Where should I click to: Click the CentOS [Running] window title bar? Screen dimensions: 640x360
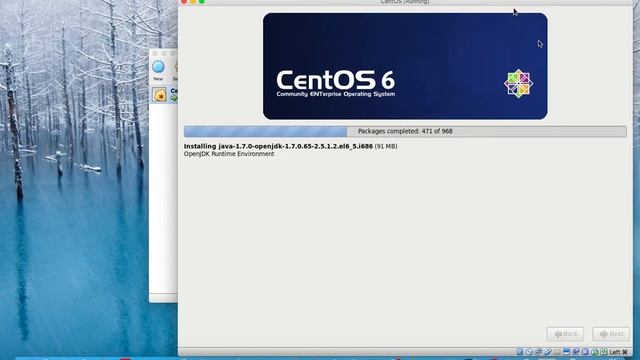(405, 2)
